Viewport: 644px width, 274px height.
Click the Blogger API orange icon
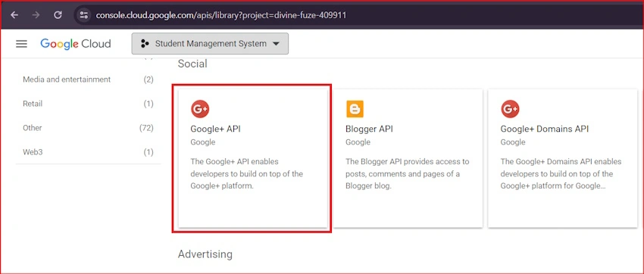coord(355,109)
